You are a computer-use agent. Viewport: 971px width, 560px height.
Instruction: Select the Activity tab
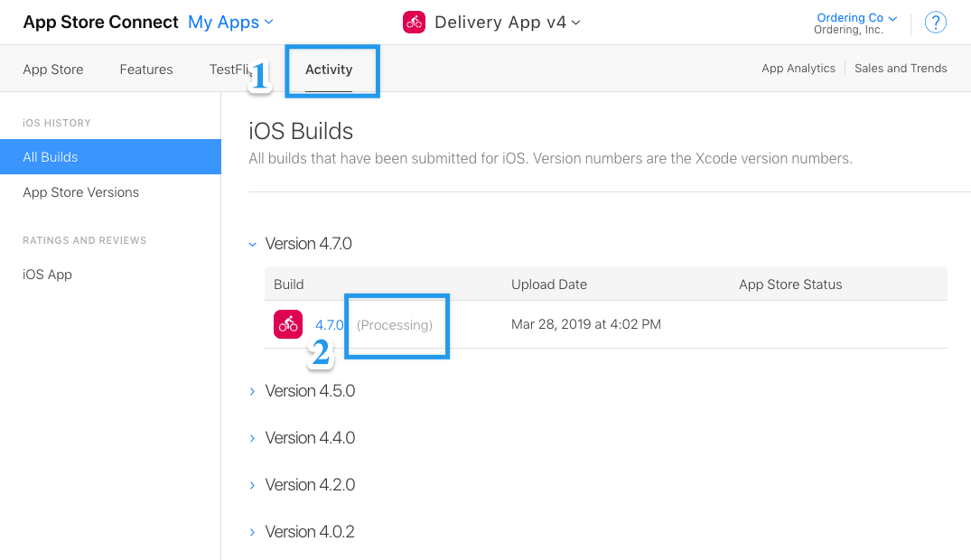329,70
